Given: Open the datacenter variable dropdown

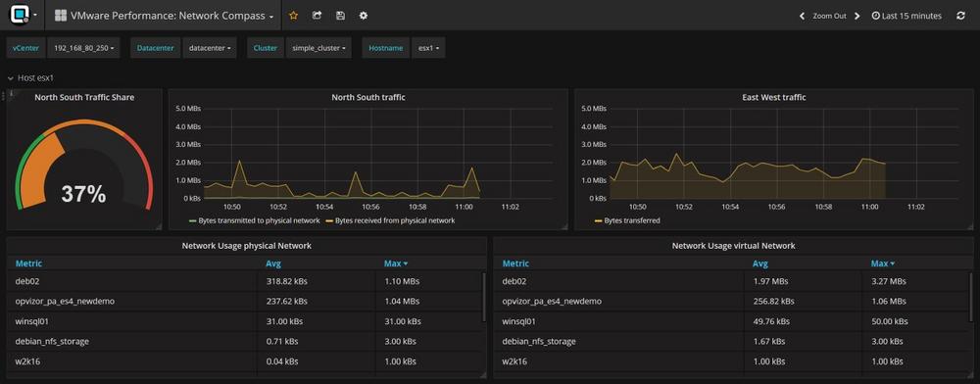Looking at the screenshot, I should 209,48.
